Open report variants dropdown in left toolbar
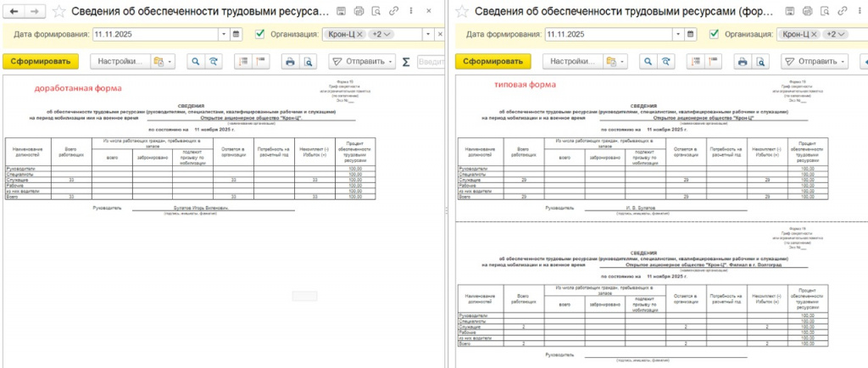 coord(164,61)
